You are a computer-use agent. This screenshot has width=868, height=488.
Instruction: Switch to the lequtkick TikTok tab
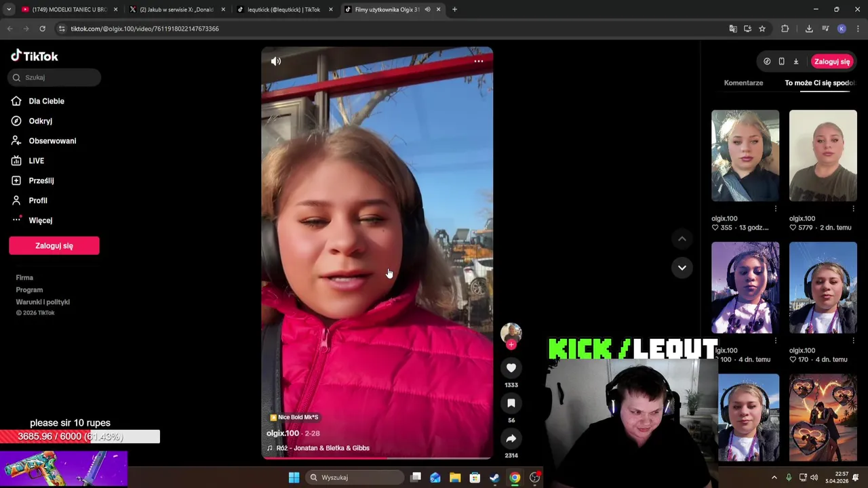283,9
